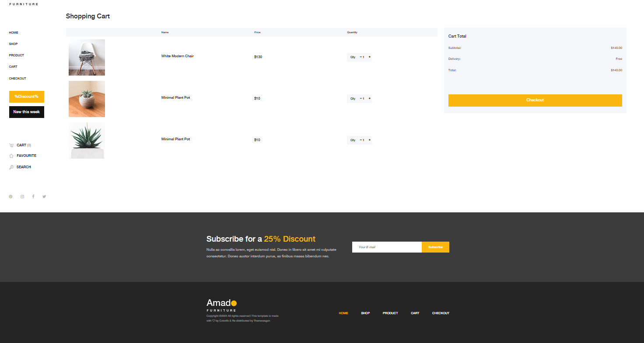This screenshot has height=343, width=644.
Task: Click the %Discount% button
Action: pos(27,97)
